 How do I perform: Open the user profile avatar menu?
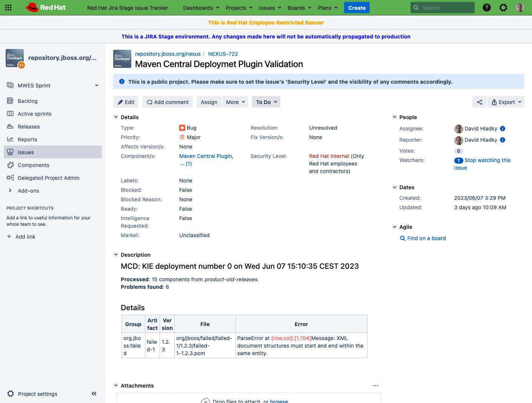pyautogui.click(x=520, y=8)
